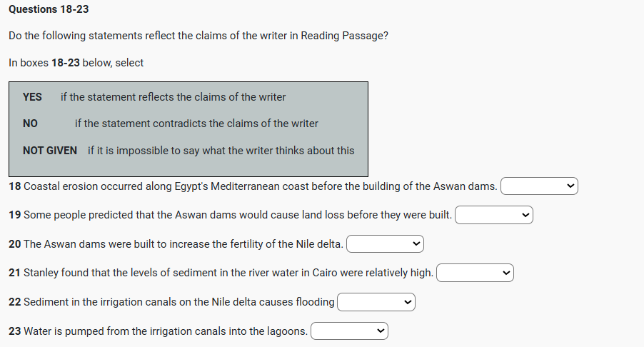Screen dimensions: 644x347
Task: Click the bold NO label in the legend
Action: point(30,124)
